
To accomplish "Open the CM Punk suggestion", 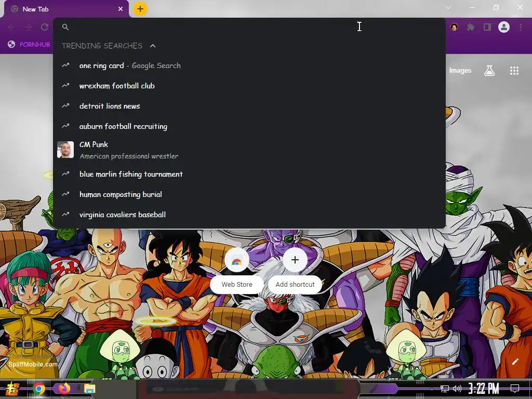I will (x=249, y=150).
